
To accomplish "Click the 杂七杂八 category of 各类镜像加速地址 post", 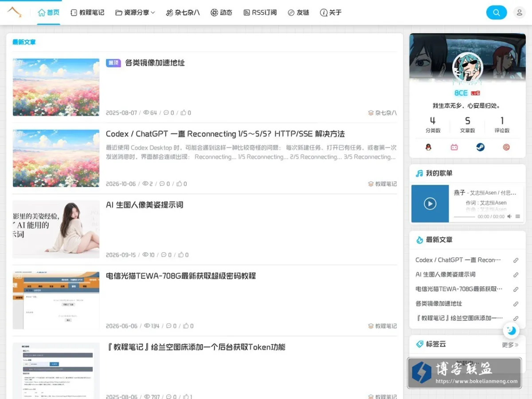I will tap(383, 113).
